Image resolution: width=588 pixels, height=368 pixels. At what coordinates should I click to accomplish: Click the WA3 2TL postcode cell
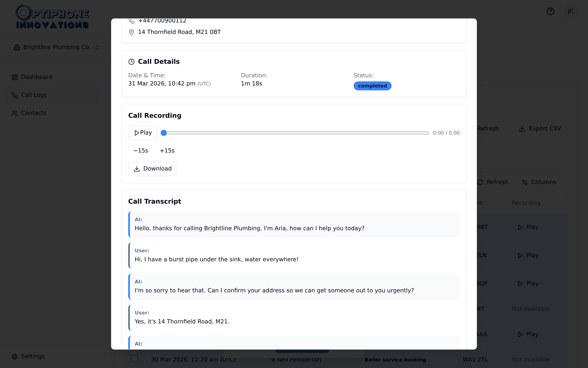coord(475,359)
